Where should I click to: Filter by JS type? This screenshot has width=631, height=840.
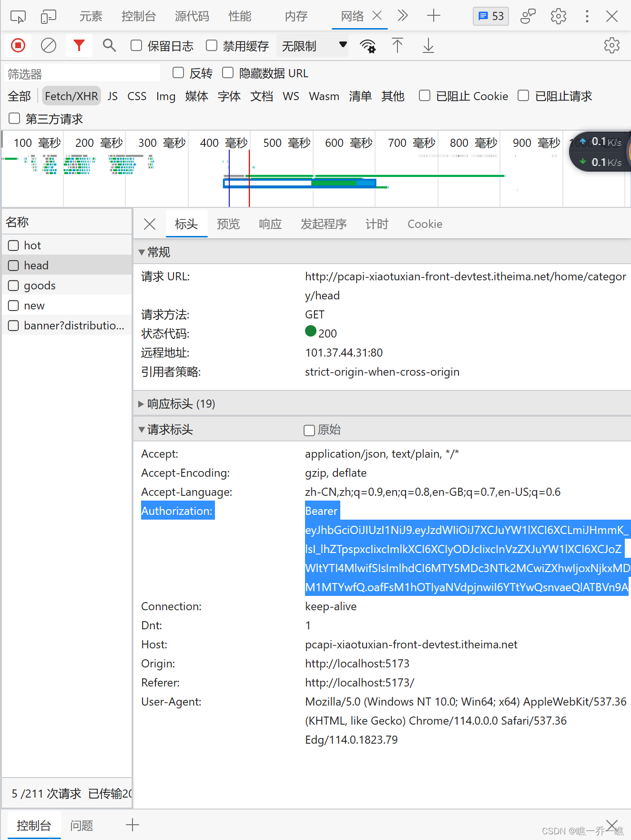click(x=112, y=96)
